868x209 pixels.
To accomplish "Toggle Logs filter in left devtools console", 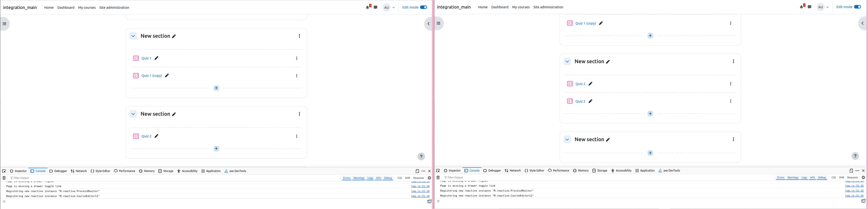I will point(370,178).
